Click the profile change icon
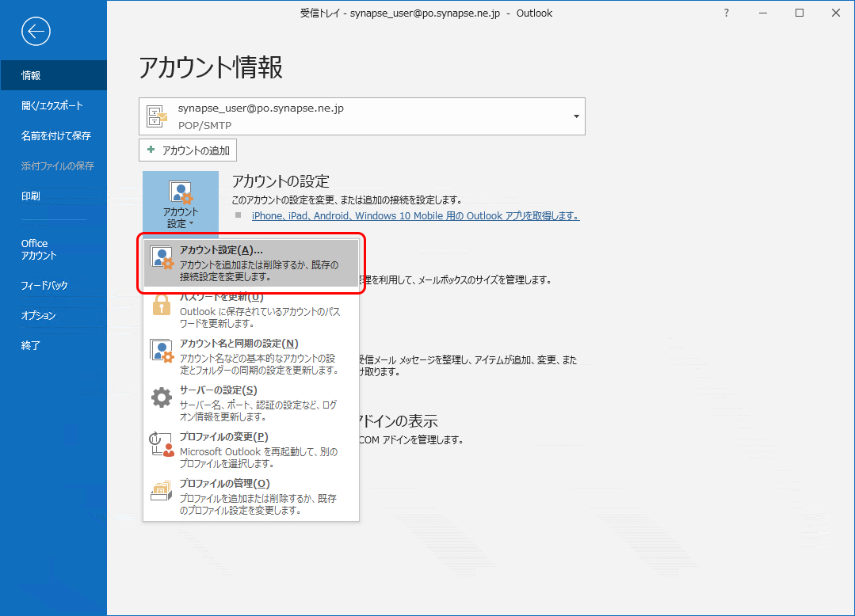855x616 pixels. (162, 444)
